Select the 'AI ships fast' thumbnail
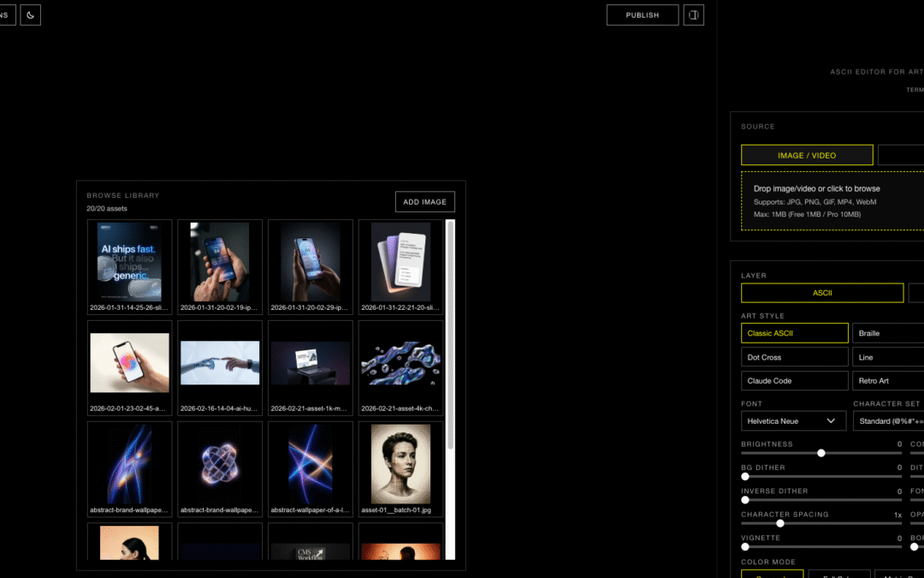This screenshot has height=578, width=924. tap(130, 267)
